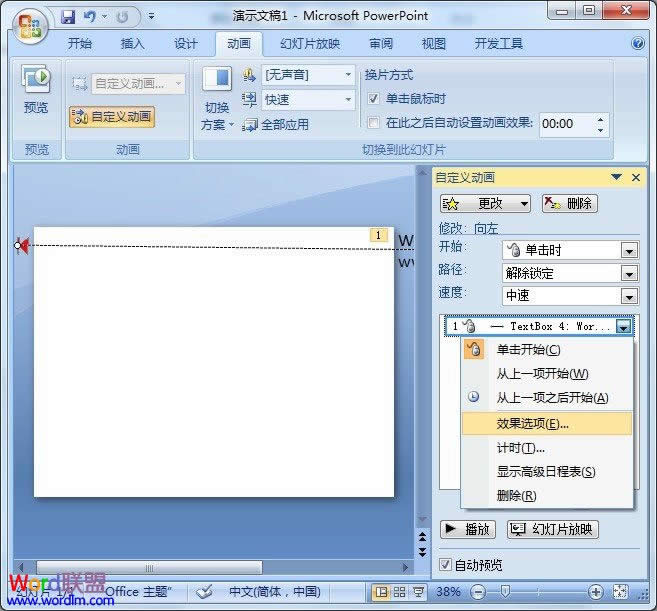Click the 38% zoom level

pos(448,592)
